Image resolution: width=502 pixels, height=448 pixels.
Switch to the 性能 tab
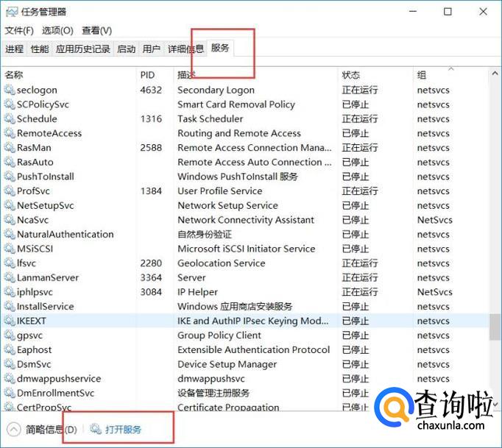[40, 49]
